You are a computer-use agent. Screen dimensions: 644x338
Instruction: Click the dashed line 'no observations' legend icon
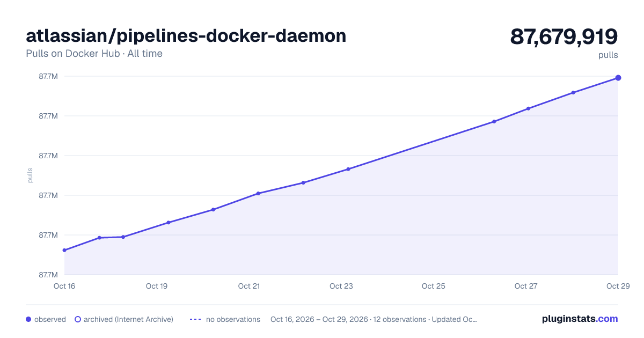195,319
